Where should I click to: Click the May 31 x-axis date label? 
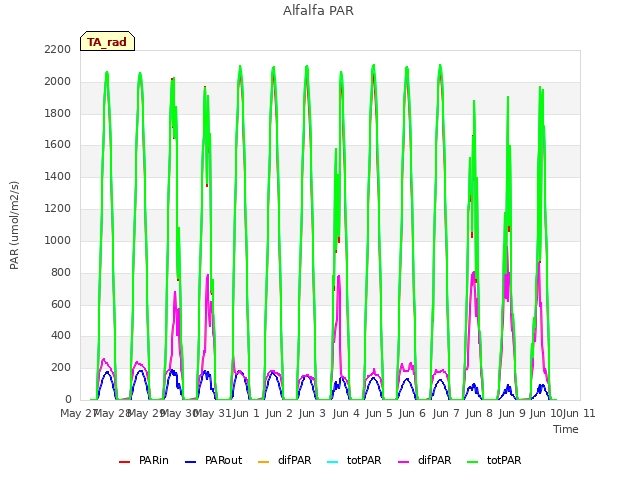click(x=213, y=413)
